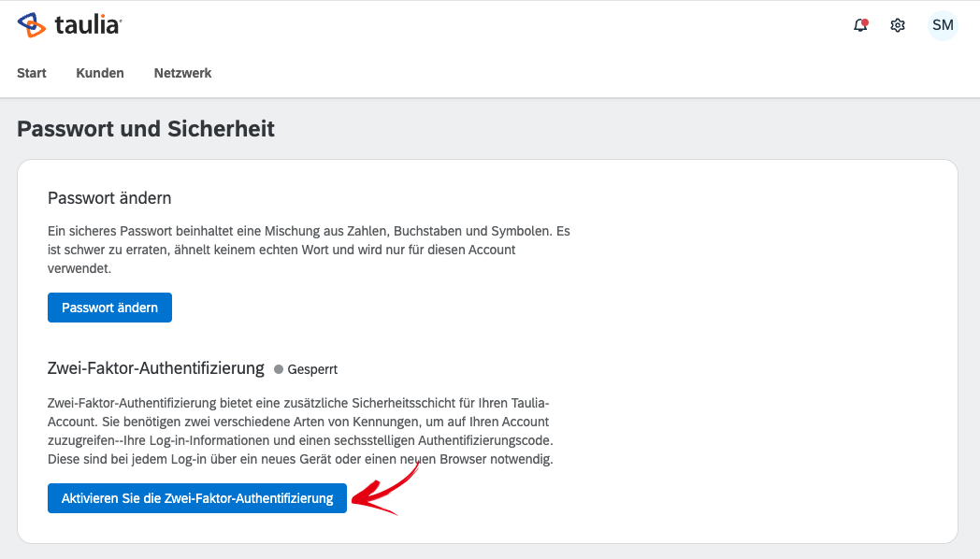Activate Zwei-Faktor-Authentifizierung via the blue button
The width and height of the screenshot is (980, 559).
point(197,498)
